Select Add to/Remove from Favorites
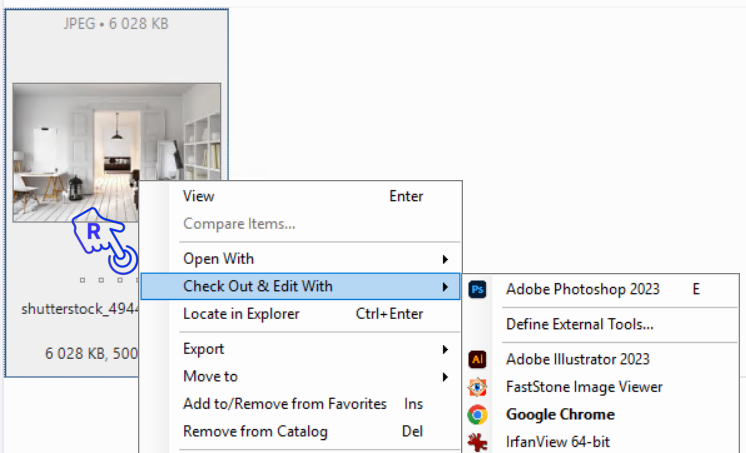Image resolution: width=746 pixels, height=453 pixels. (x=285, y=404)
